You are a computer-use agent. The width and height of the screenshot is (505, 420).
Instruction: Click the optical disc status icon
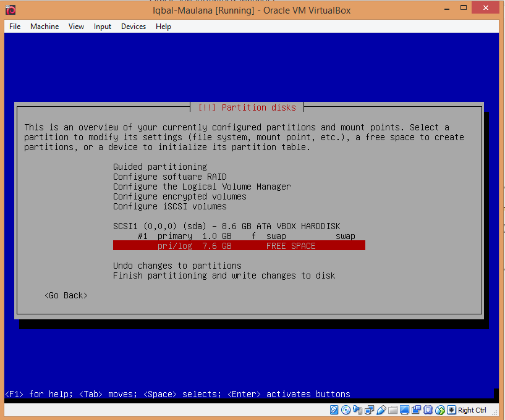click(346, 410)
